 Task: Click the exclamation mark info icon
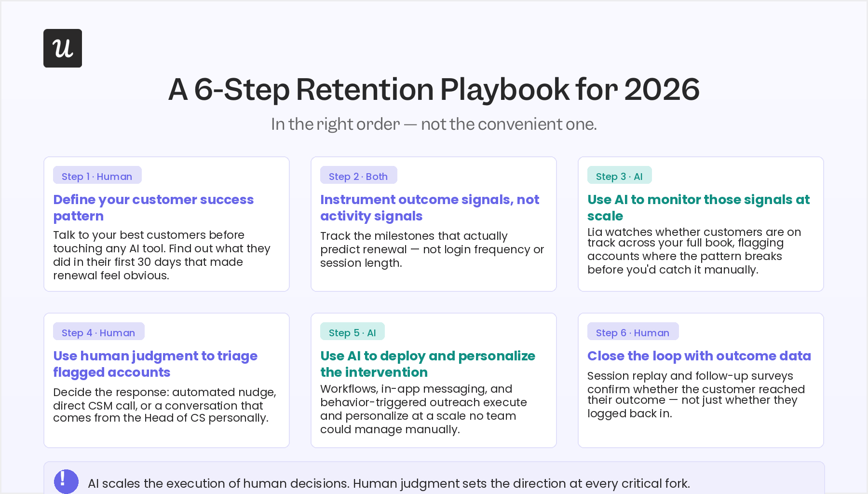[x=66, y=481]
